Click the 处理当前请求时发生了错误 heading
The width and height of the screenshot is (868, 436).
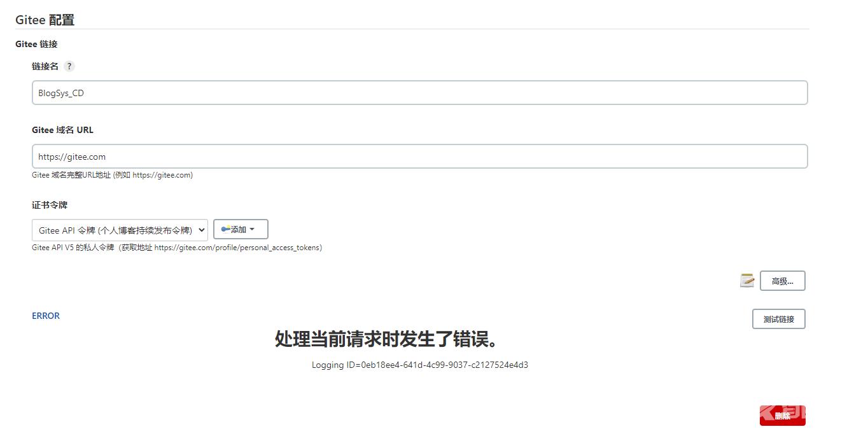tap(388, 339)
